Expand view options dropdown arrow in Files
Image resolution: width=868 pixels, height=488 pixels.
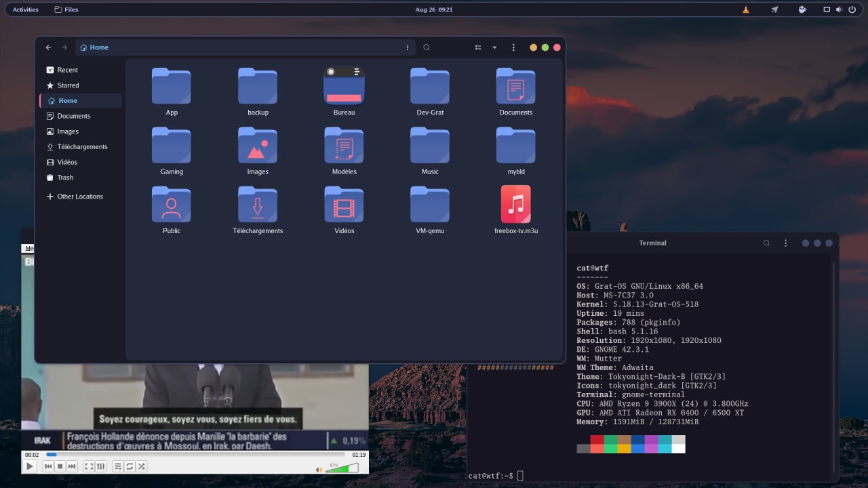[494, 47]
